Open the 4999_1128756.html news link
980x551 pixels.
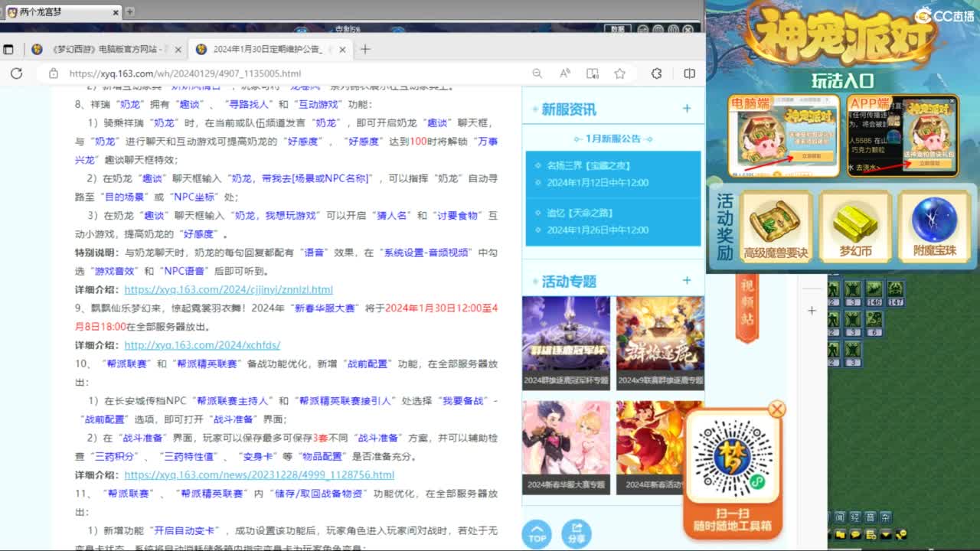point(259,474)
